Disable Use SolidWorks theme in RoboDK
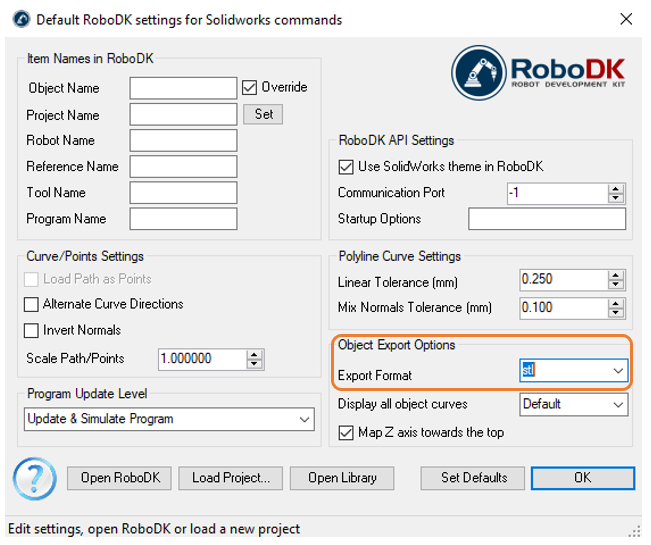Screen dimensions: 651x545 (346, 166)
